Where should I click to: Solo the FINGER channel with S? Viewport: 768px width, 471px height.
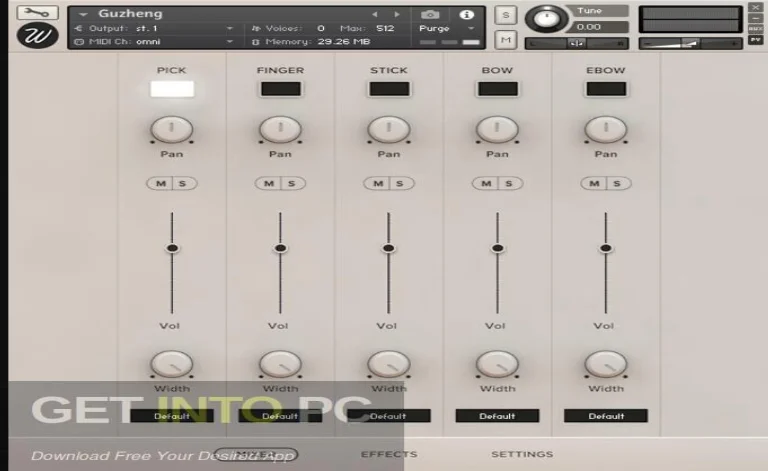292,184
